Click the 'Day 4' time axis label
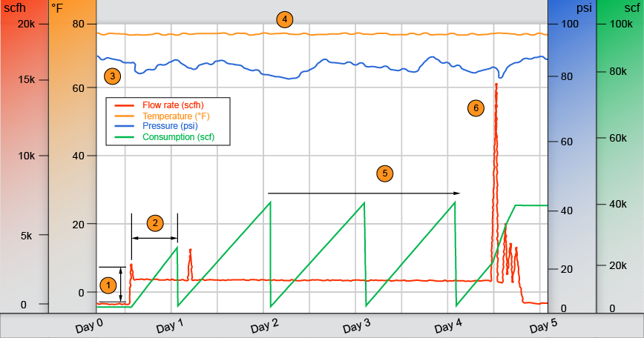The image size is (644, 338). click(448, 327)
